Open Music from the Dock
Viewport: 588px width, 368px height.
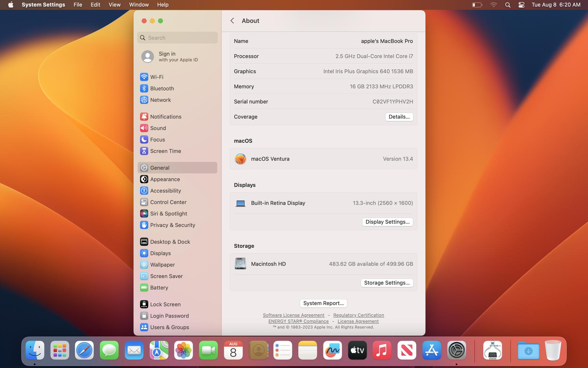tap(382, 350)
